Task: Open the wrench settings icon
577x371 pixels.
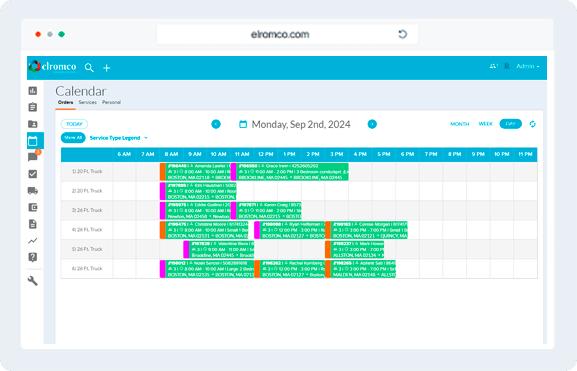Action: tap(33, 281)
